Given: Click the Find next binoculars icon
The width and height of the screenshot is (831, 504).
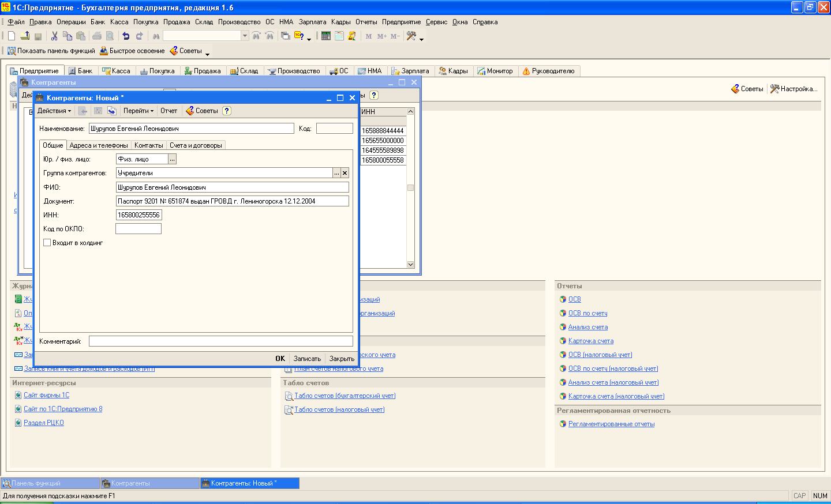Looking at the screenshot, I should pos(256,36).
